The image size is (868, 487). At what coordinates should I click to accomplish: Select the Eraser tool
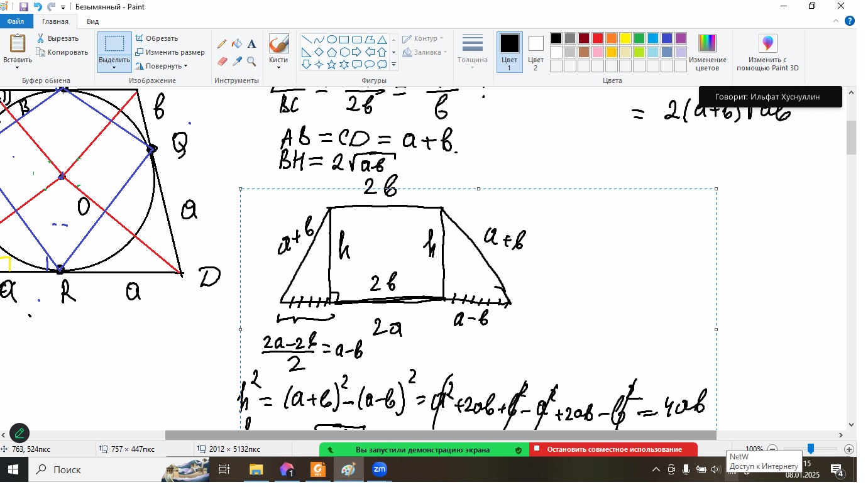click(x=222, y=61)
